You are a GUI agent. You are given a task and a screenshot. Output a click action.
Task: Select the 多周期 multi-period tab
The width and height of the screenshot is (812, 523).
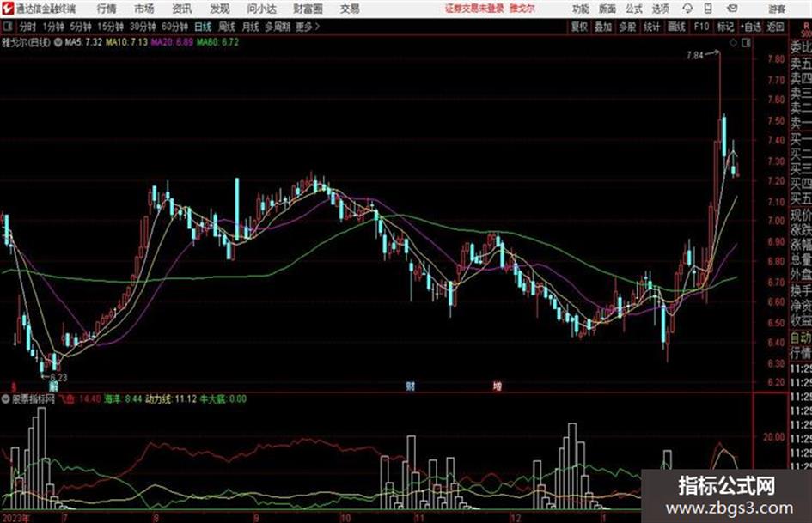(278, 27)
